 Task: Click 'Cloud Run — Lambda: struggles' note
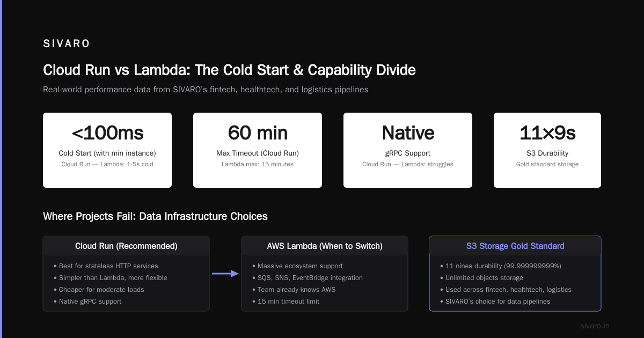[x=408, y=164]
